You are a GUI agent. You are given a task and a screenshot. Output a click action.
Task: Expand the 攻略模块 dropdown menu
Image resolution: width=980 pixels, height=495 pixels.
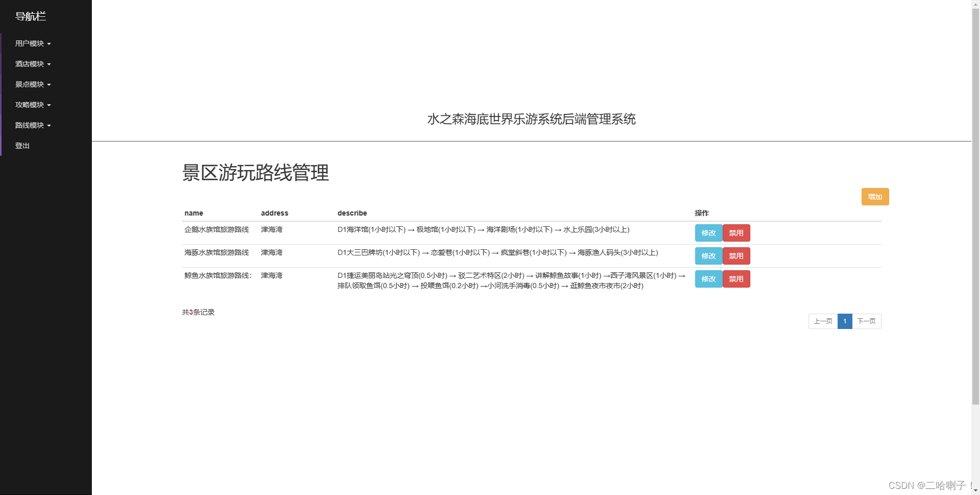point(33,105)
